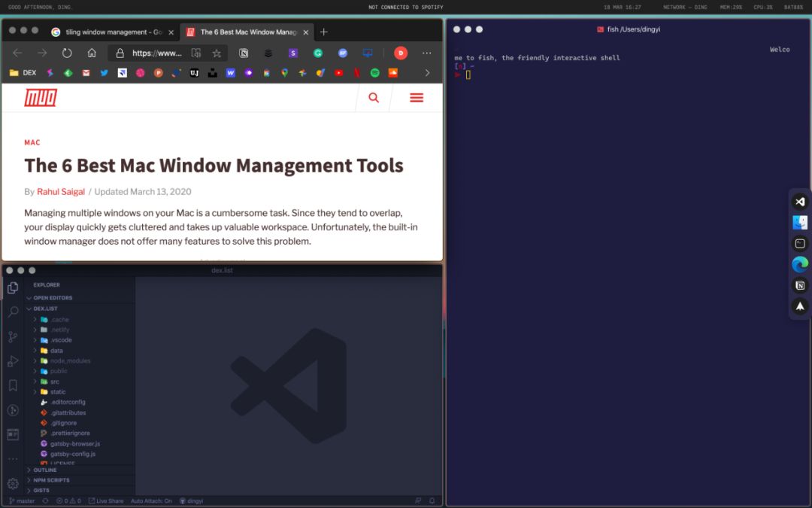Launch Finder from the side dock
The width and height of the screenshot is (812, 508).
pyautogui.click(x=800, y=223)
